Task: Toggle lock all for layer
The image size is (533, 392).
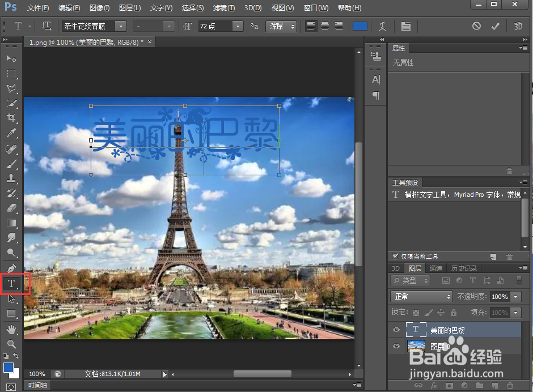Action: click(x=454, y=313)
